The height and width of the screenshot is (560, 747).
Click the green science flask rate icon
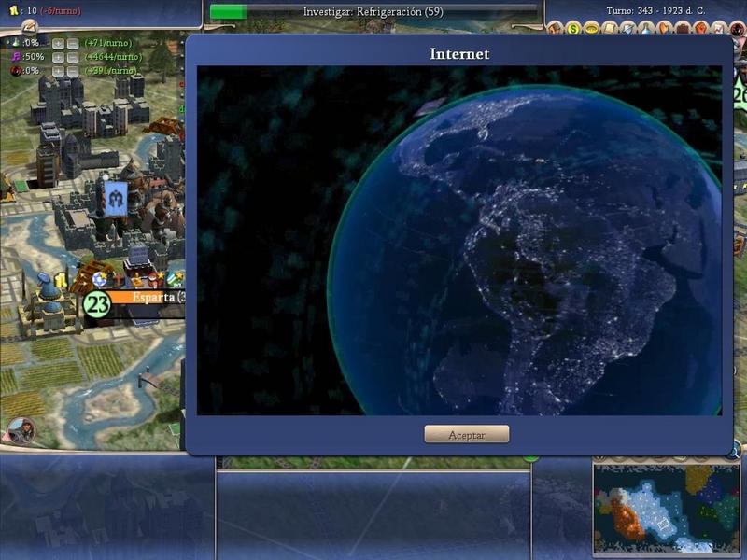tap(16, 43)
